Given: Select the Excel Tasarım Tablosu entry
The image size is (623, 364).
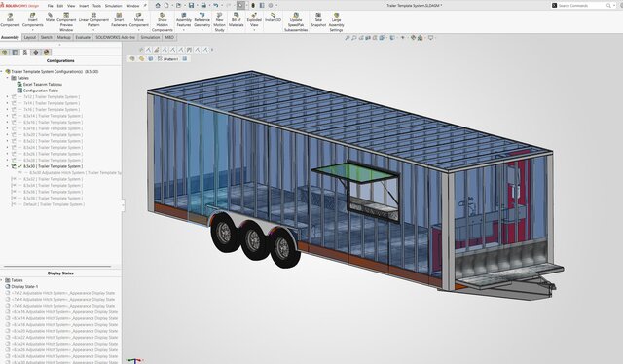Looking at the screenshot, I should tap(40, 85).
